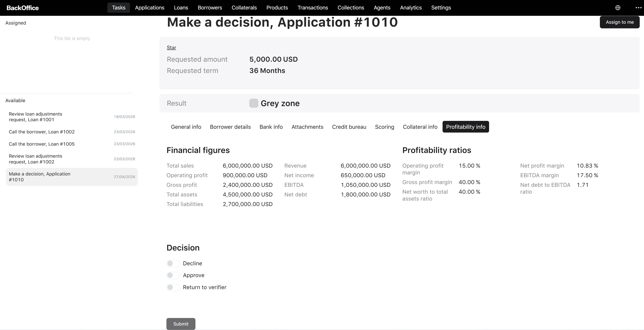Viewport: 644px width, 330px height.
Task: Click the Operating profit value 900,000.00 USD
Action: [x=245, y=175]
